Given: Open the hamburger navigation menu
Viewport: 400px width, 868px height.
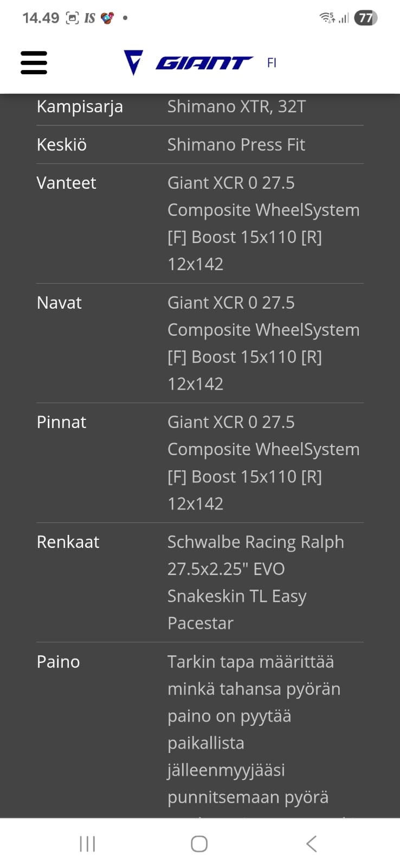Looking at the screenshot, I should [x=34, y=62].
